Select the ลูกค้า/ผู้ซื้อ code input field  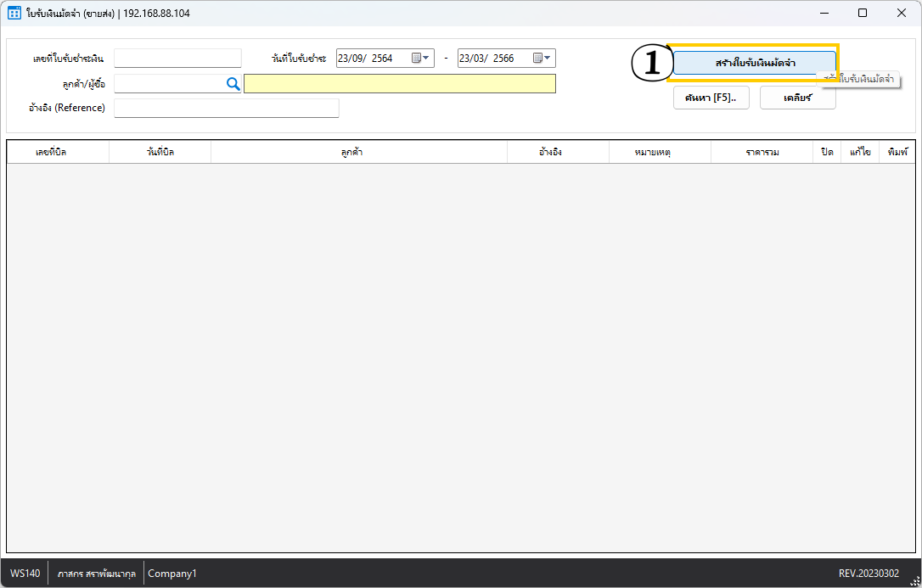point(168,83)
